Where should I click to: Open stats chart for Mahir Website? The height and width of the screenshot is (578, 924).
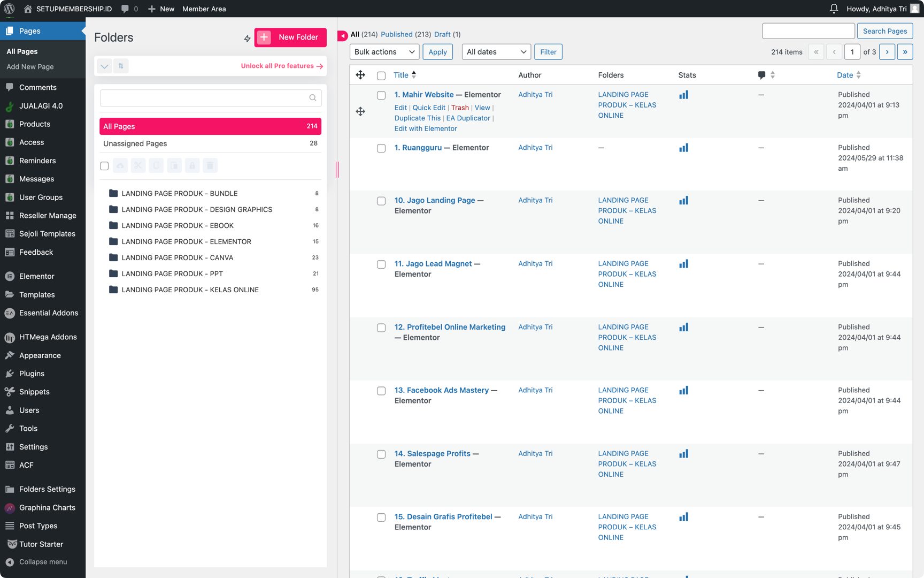coord(683,95)
